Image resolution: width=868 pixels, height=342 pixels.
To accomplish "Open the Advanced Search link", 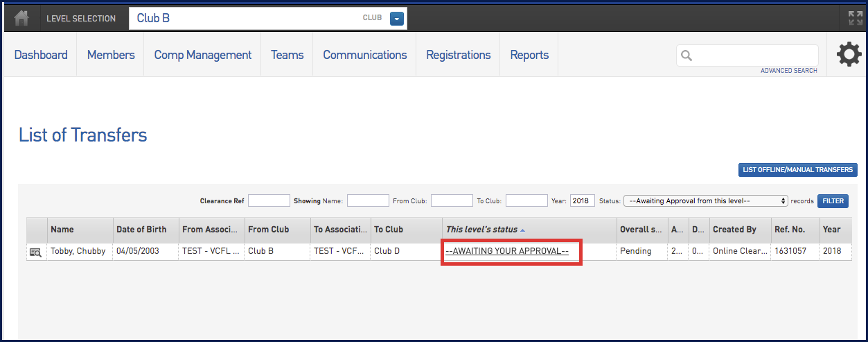I will point(789,71).
